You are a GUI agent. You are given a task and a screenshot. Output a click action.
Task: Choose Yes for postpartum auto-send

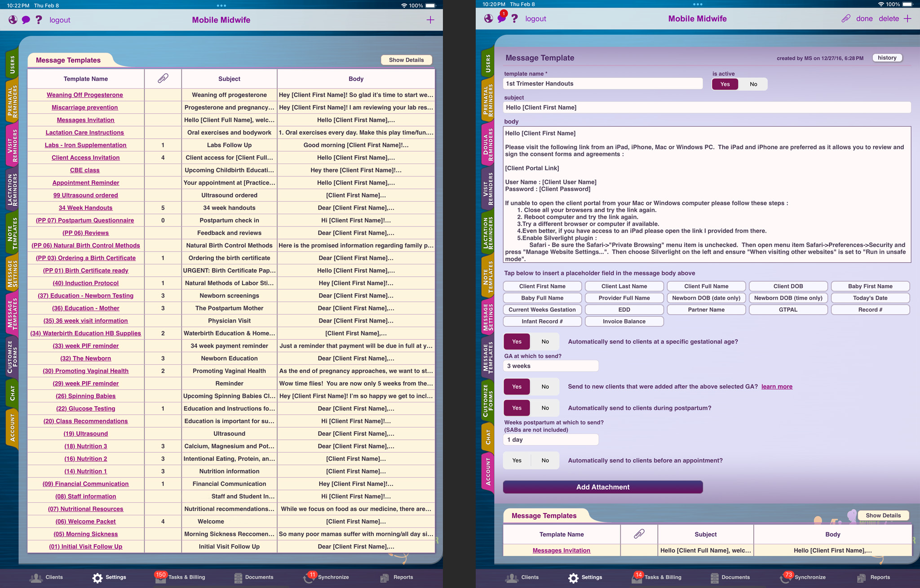tap(517, 408)
